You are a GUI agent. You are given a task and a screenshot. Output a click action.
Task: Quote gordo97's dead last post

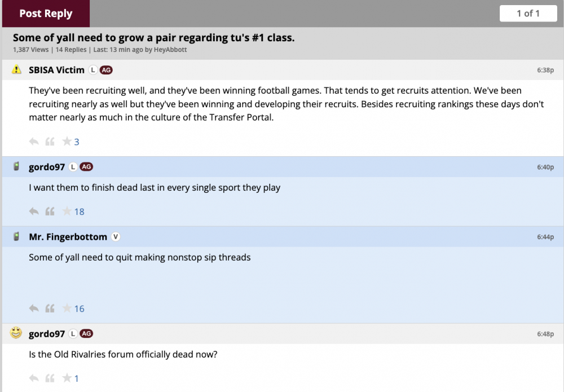[x=50, y=212]
